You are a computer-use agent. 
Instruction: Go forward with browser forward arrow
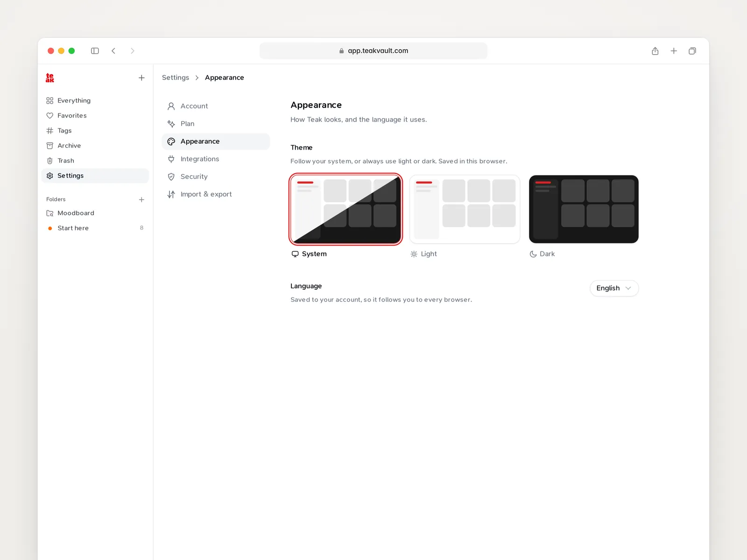(133, 51)
